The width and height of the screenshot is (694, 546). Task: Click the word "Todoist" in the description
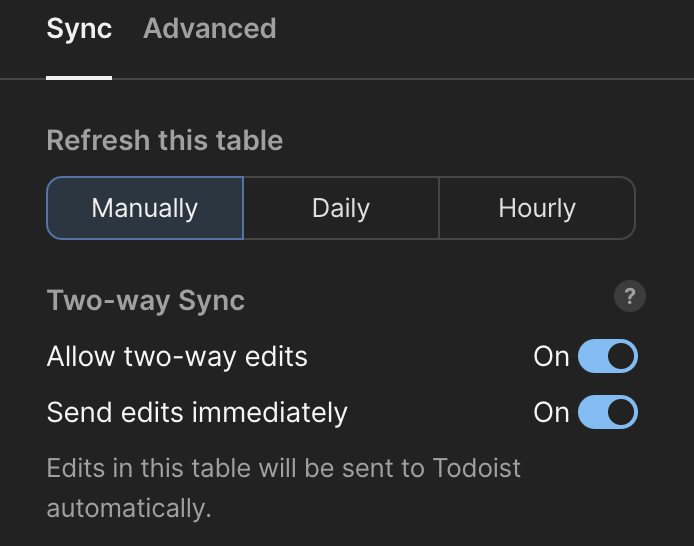pyautogui.click(x=477, y=468)
